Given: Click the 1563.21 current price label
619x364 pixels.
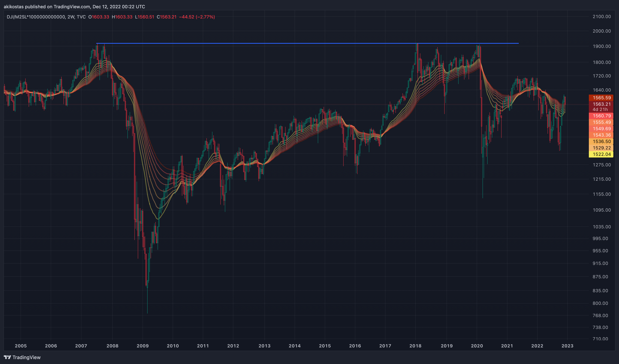Looking at the screenshot, I should 601,104.
